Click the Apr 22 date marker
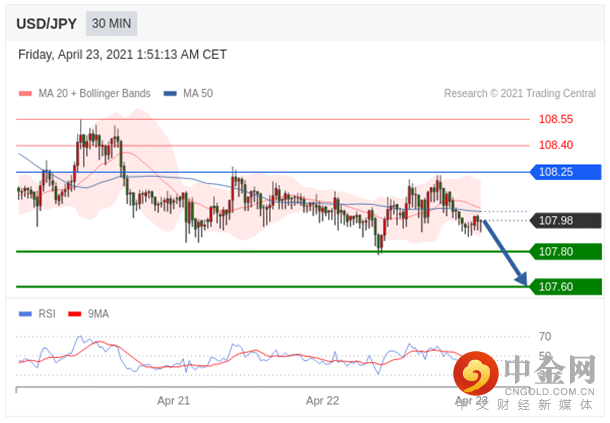 (x=323, y=401)
